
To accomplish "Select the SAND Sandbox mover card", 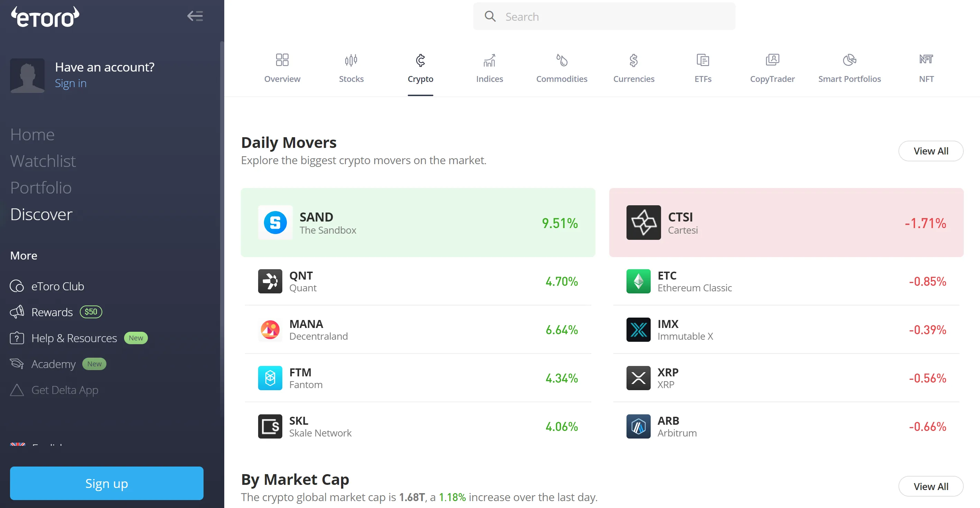I will pyautogui.click(x=418, y=223).
